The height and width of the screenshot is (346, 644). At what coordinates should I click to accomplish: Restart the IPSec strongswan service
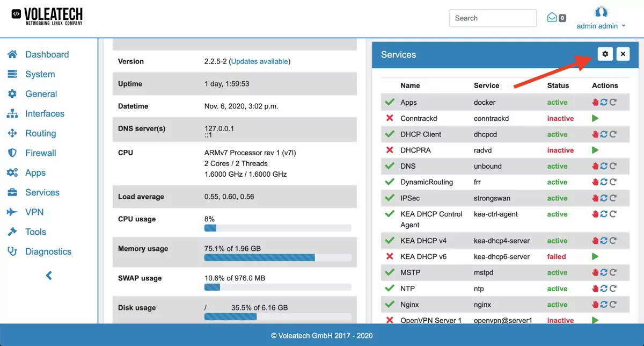[604, 198]
